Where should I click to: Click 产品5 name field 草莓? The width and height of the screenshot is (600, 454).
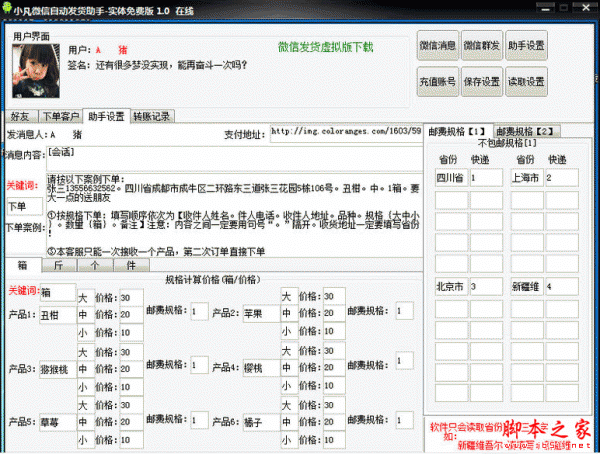[58, 423]
